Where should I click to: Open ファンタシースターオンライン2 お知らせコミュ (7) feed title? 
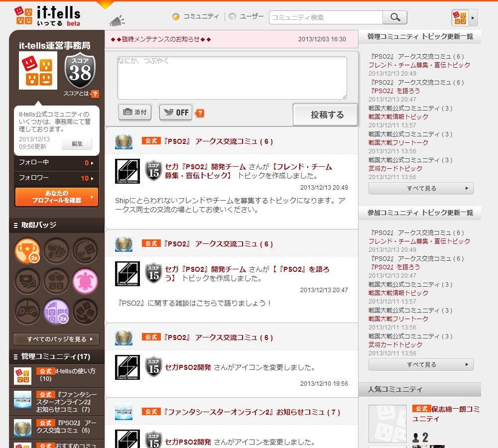[251, 412]
